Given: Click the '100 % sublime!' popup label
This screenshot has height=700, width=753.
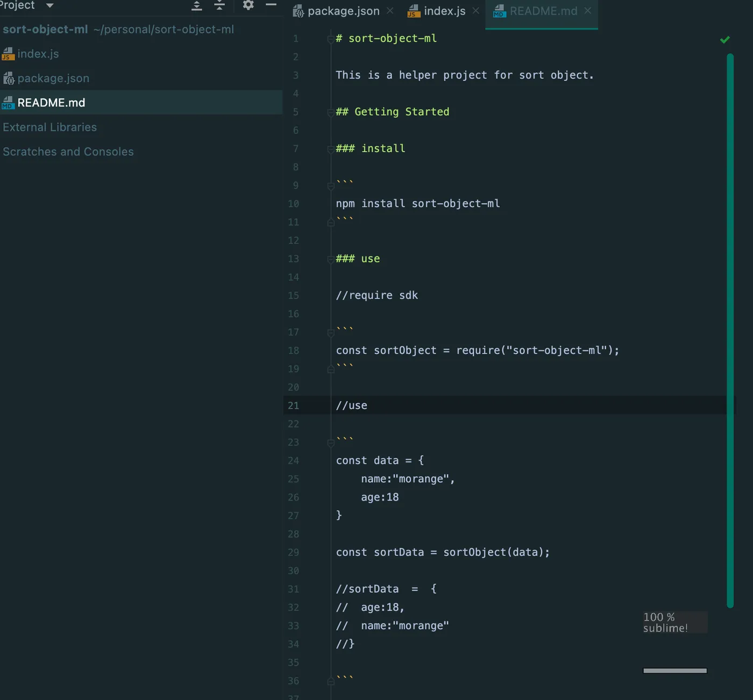Looking at the screenshot, I should coord(674,623).
